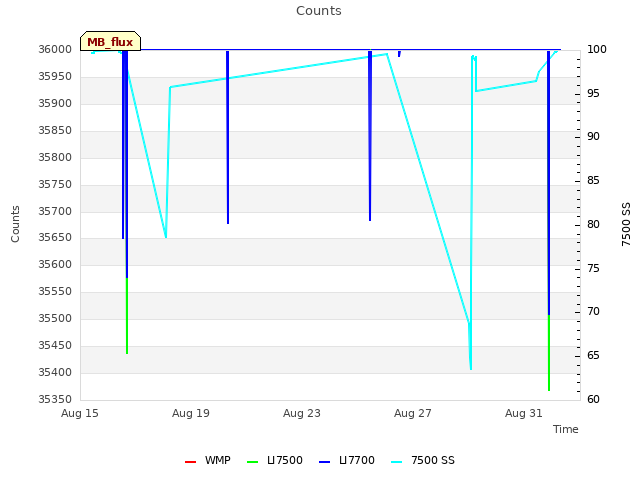This screenshot has height=480, width=640.
Task: Click the 85 right axis tick label
Action: (593, 180)
